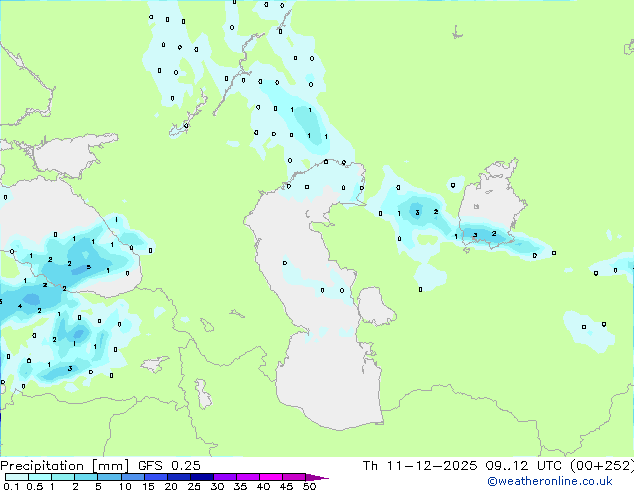Click the legend label '0.1'
The height and width of the screenshot is (490, 634).
click(11, 486)
